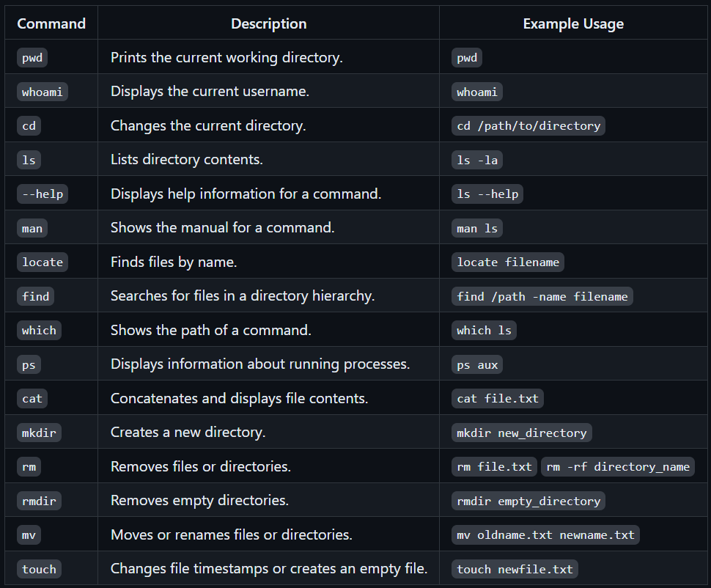The width and height of the screenshot is (711, 588).
Task: Click 'mkdir new_directory' example code
Action: pos(521,433)
